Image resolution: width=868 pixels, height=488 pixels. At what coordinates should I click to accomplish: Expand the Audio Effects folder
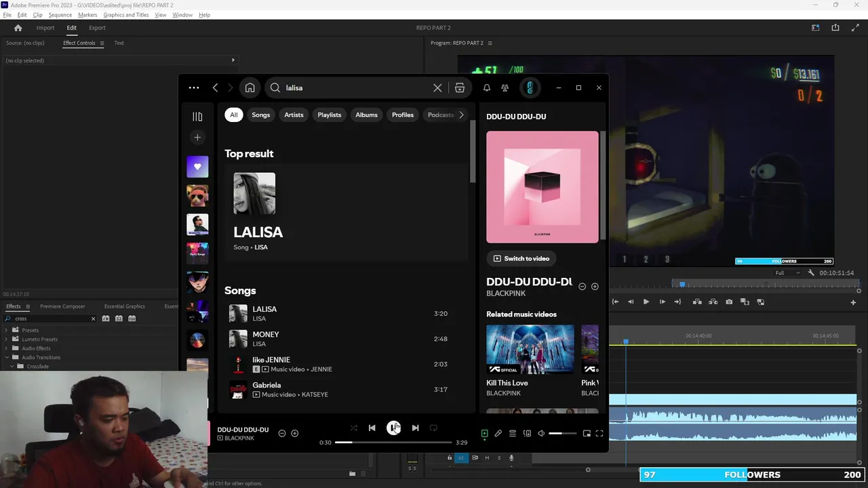point(7,348)
